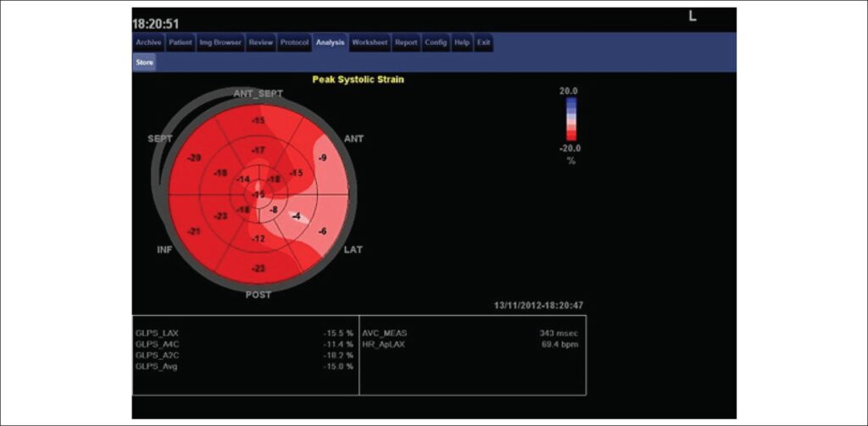Screen dimensions: 868x426
Task: Switch to the Report tab
Action: 406,42
